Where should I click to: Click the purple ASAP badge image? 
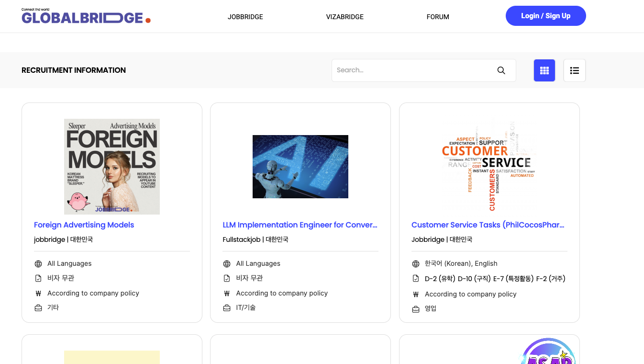click(x=549, y=351)
